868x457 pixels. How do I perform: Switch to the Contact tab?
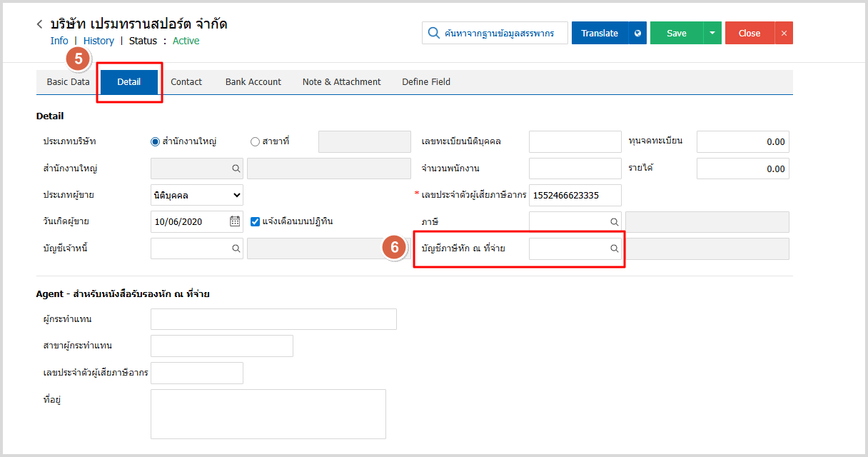pyautogui.click(x=186, y=82)
